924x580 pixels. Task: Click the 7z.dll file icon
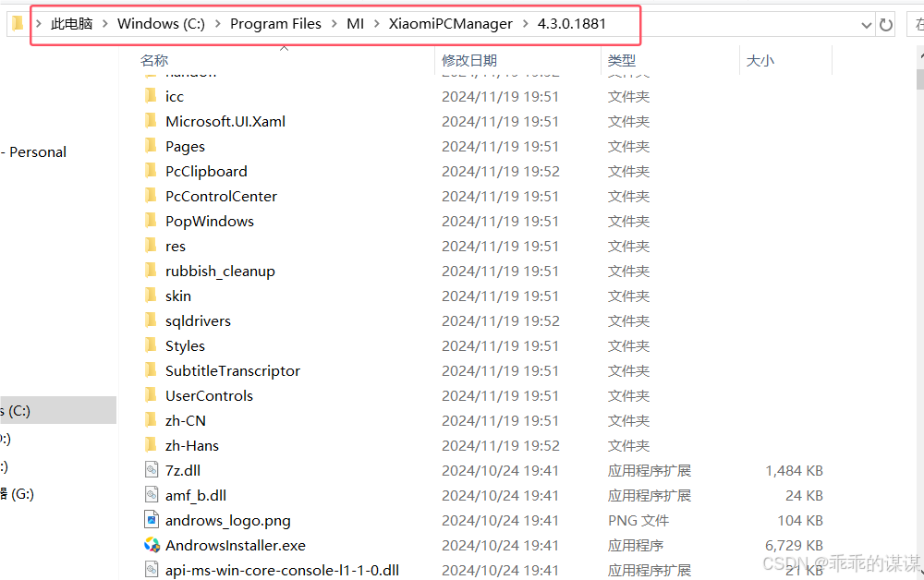click(x=152, y=470)
